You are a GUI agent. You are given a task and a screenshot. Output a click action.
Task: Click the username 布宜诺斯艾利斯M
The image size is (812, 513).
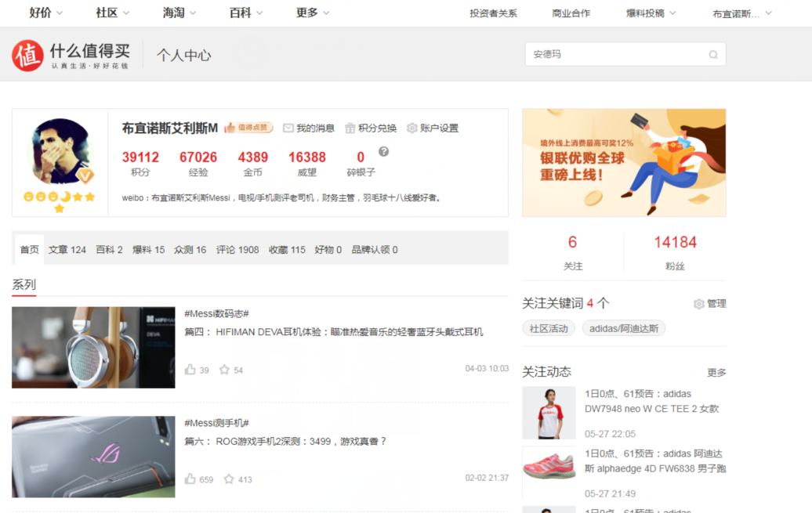pos(170,128)
